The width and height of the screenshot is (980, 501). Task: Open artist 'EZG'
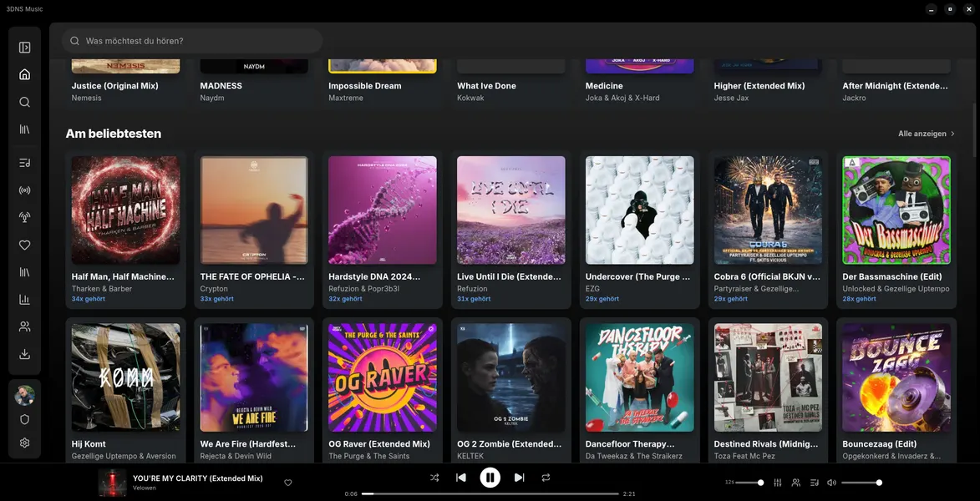pos(593,289)
